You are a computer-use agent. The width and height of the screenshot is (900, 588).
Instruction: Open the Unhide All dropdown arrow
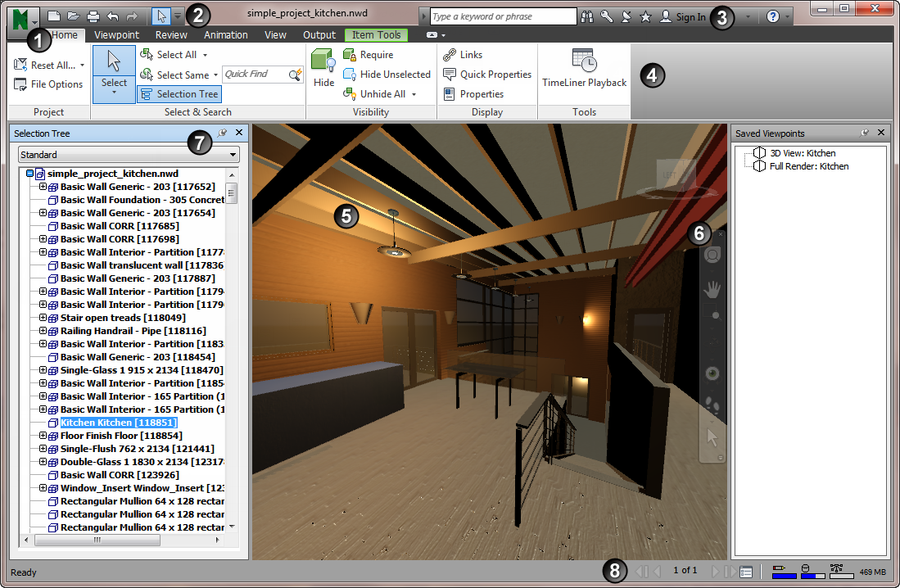click(x=414, y=94)
